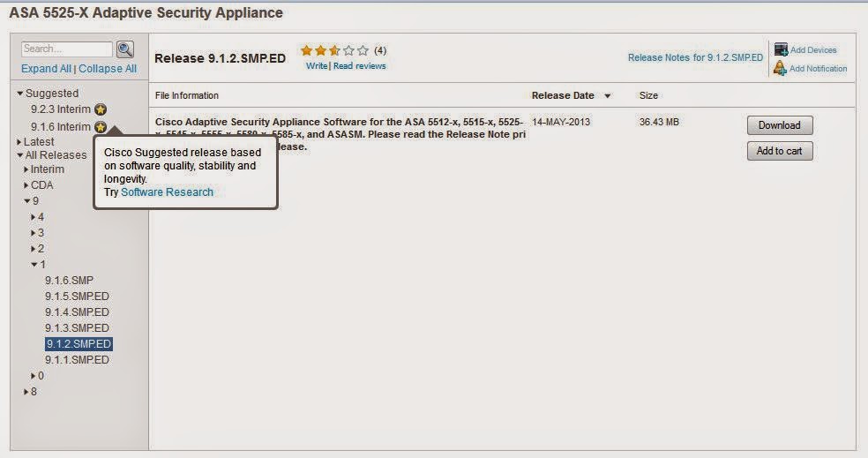Click the 14-MAY-2013 release date

(x=561, y=122)
